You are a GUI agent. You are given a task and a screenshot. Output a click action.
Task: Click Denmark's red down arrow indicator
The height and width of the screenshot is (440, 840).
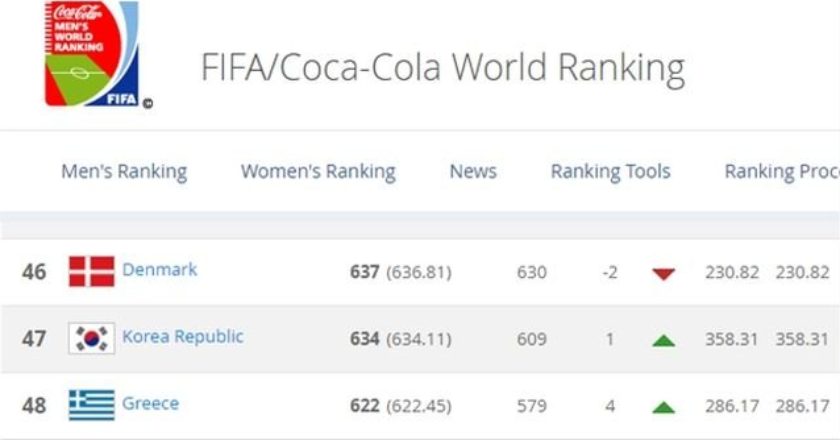pyautogui.click(x=663, y=273)
